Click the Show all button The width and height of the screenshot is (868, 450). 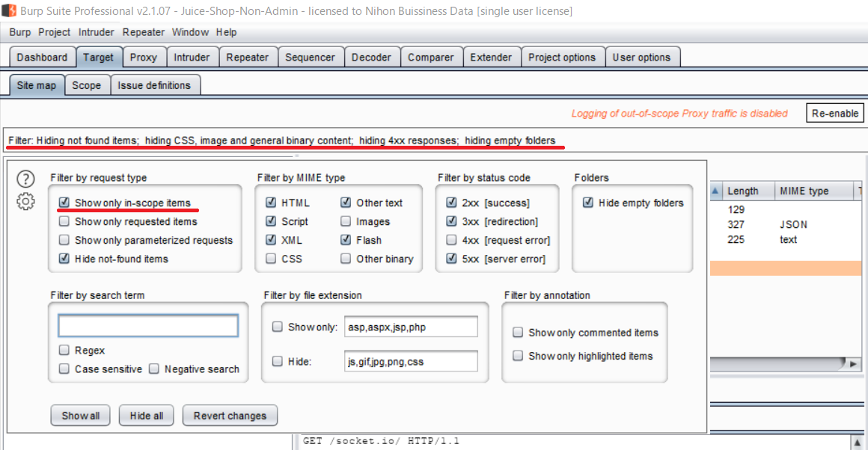pos(80,416)
